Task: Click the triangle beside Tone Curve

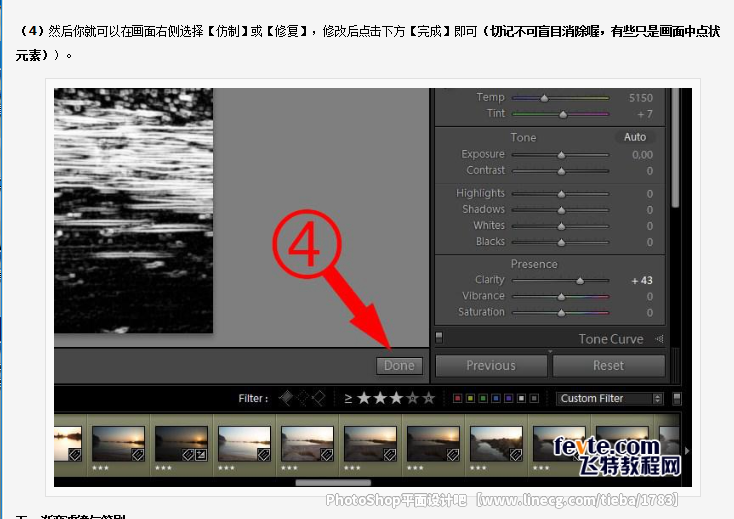Action: tap(660, 339)
